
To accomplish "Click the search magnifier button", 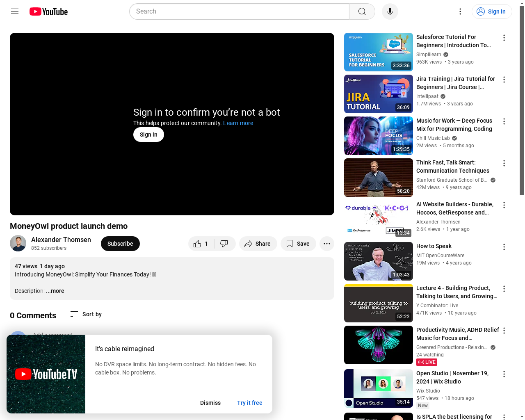I will (x=362, y=11).
